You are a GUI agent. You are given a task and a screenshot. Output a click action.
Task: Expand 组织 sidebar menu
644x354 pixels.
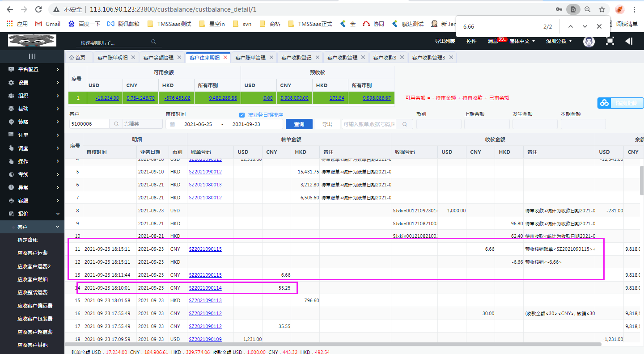click(x=32, y=96)
